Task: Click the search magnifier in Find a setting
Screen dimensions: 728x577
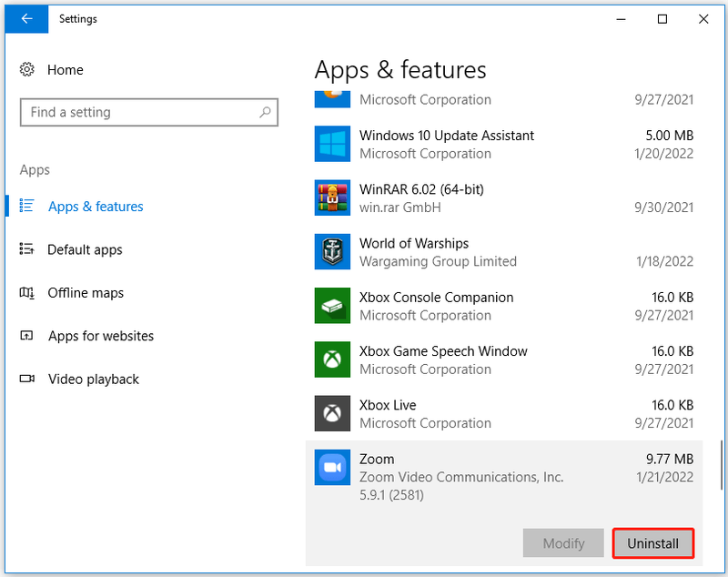Action: tap(265, 112)
